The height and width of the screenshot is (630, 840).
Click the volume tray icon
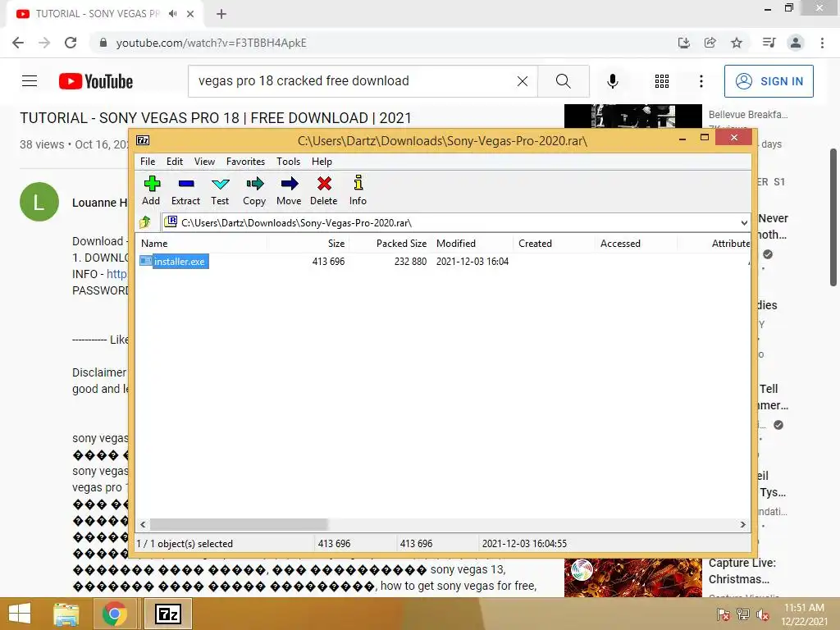(x=763, y=614)
